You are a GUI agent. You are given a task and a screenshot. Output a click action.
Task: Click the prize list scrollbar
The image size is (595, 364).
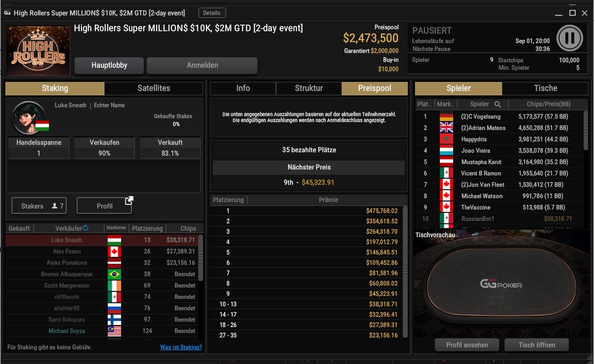[x=405, y=272]
